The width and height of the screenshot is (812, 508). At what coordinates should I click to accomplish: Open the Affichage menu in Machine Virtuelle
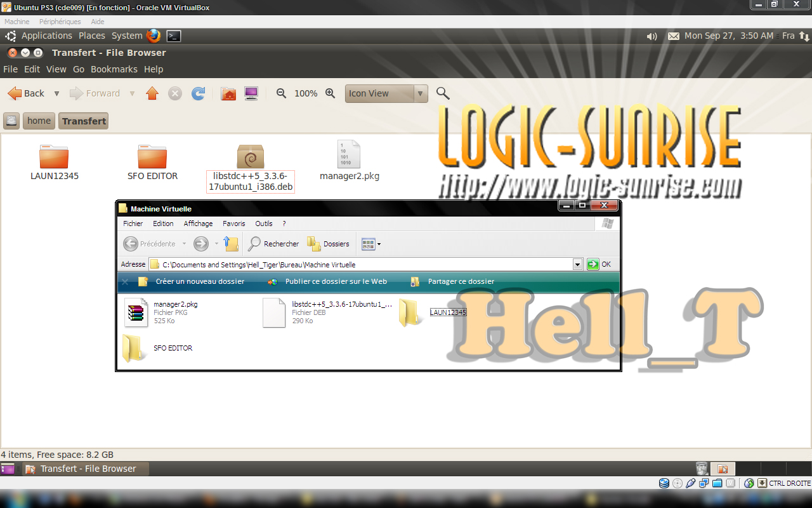[198, 224]
